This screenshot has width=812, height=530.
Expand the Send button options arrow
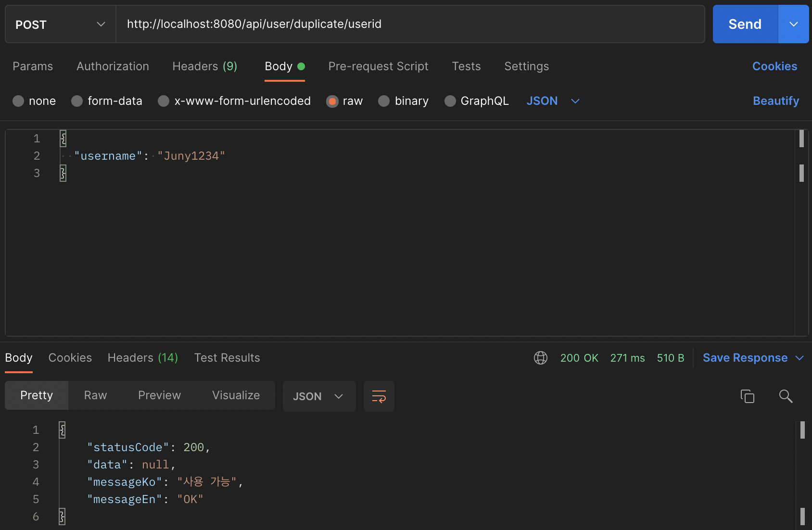coord(794,24)
